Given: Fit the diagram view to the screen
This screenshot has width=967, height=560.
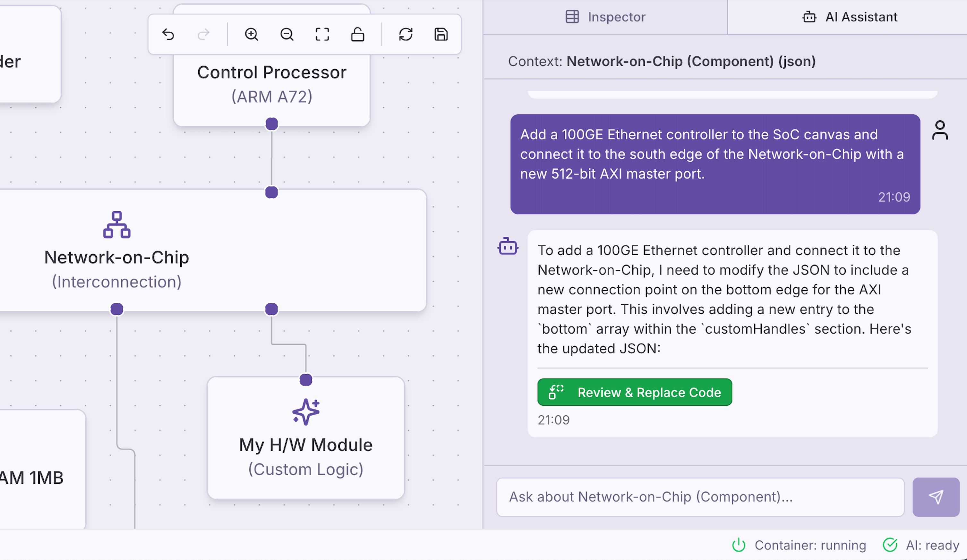Looking at the screenshot, I should pos(322,35).
